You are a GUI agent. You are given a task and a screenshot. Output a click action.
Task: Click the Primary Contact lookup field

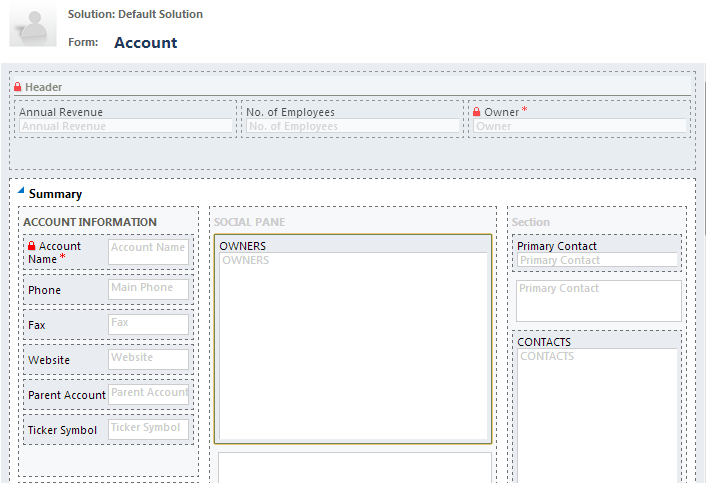[597, 260]
